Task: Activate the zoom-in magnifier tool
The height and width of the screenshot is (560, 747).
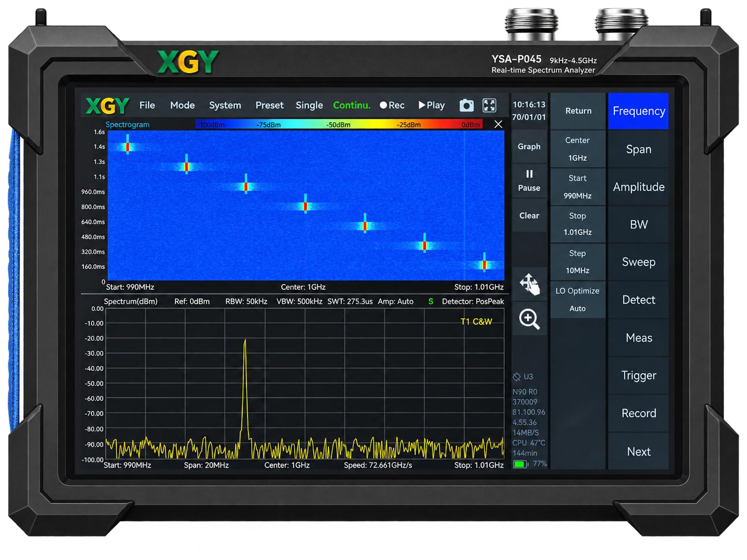Action: tap(529, 319)
